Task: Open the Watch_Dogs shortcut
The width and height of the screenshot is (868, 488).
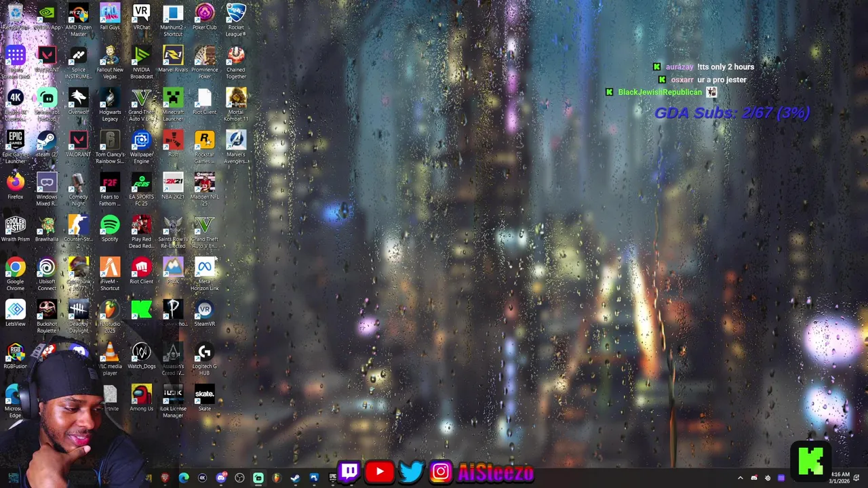Action: click(x=141, y=355)
